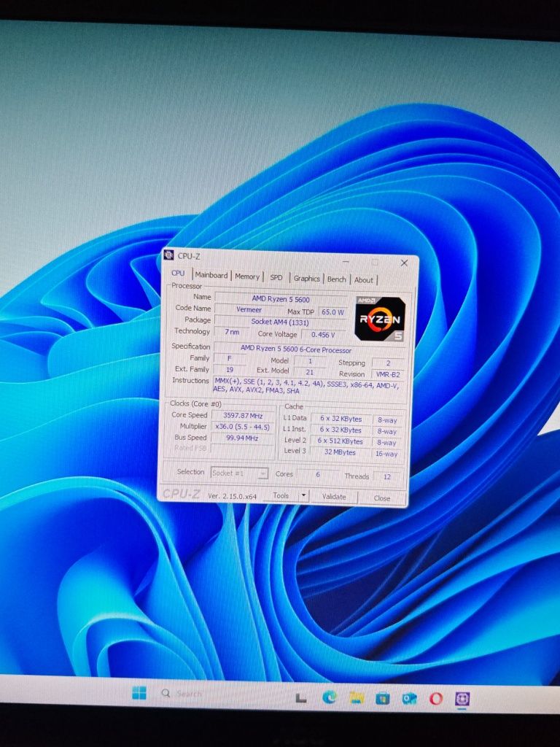Click the CPU-Z title bar app icon

[x=168, y=255]
